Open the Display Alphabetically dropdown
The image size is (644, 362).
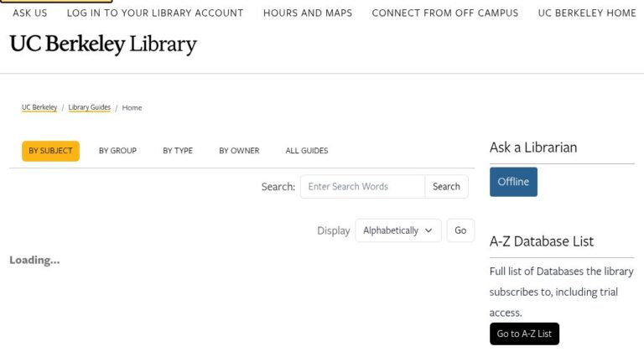pos(398,230)
